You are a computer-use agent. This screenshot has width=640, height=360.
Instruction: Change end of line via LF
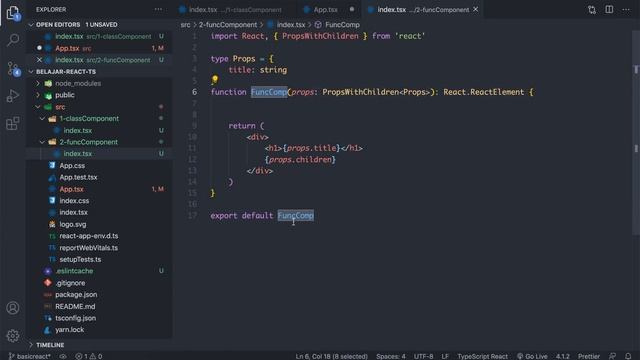coord(445,356)
